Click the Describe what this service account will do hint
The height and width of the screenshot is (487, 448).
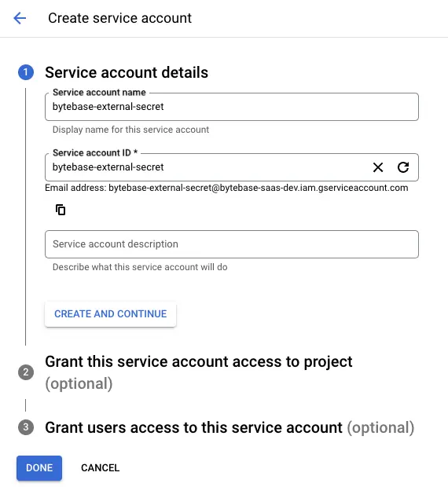click(x=140, y=267)
